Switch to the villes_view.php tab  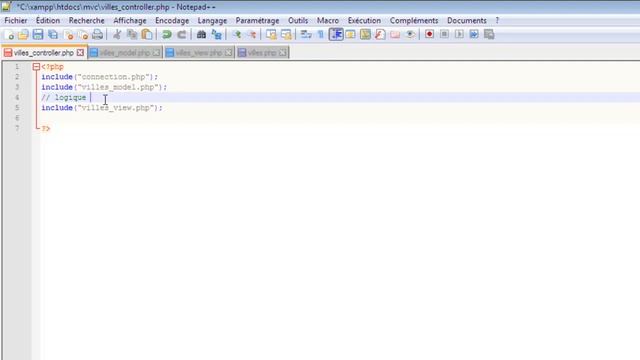[199, 53]
